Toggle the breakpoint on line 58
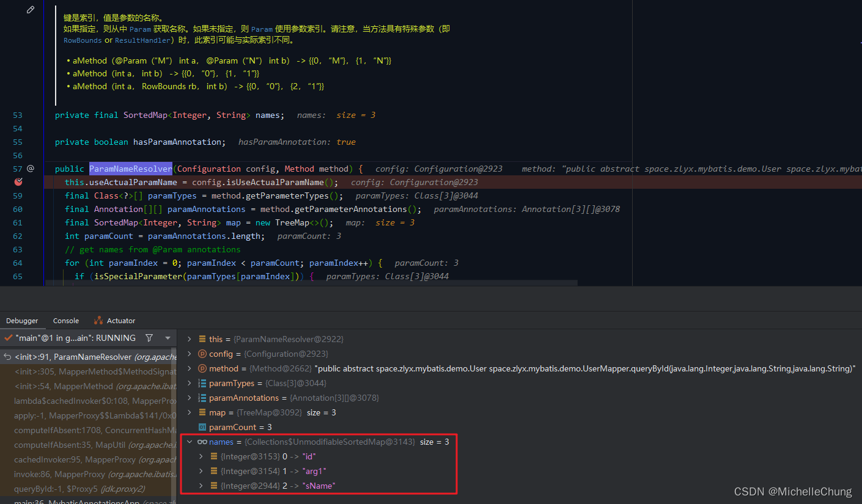The image size is (862, 504). [x=18, y=182]
